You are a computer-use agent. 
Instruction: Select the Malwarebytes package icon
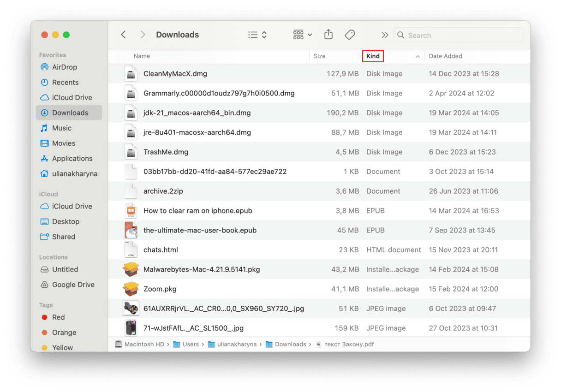[131, 269]
